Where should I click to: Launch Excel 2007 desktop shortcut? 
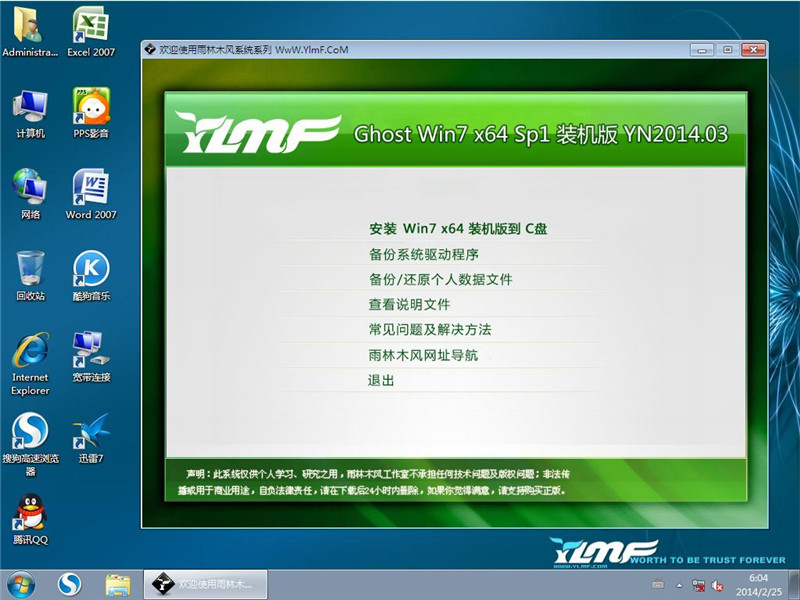tap(91, 31)
